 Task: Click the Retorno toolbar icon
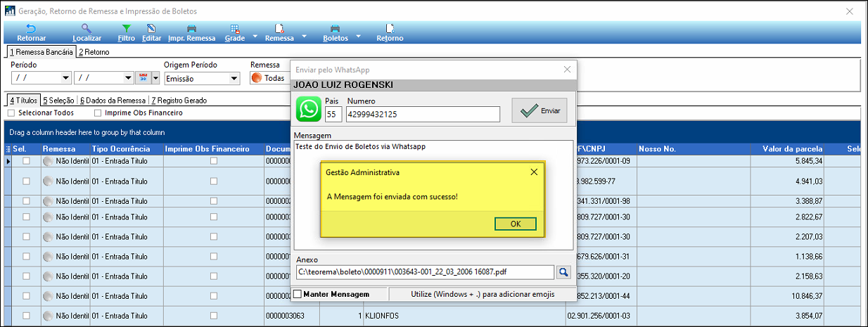click(390, 29)
